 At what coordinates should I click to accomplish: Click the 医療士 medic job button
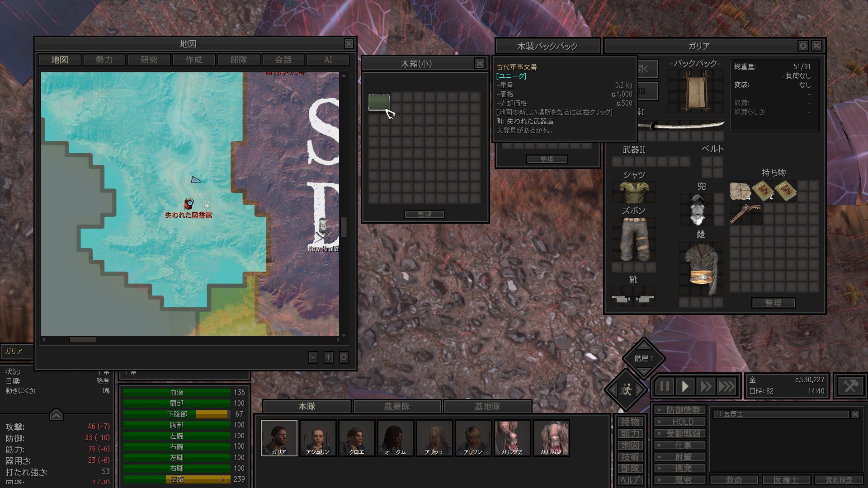pos(786,480)
